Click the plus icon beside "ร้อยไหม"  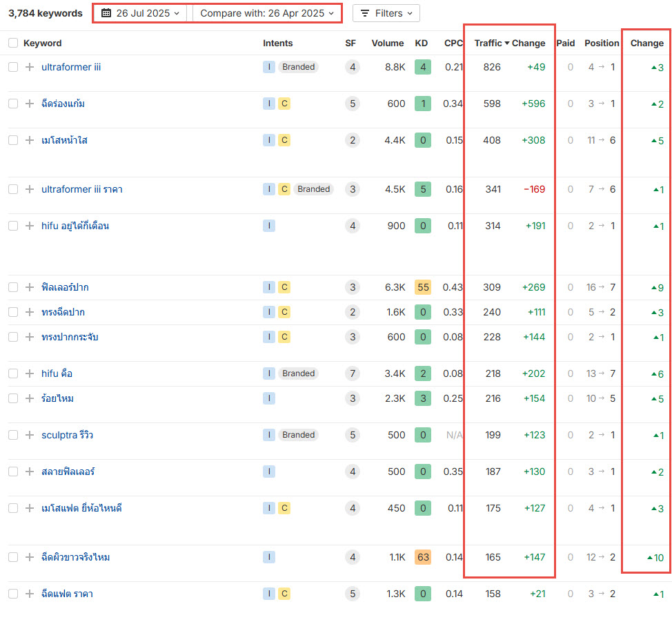click(x=29, y=399)
